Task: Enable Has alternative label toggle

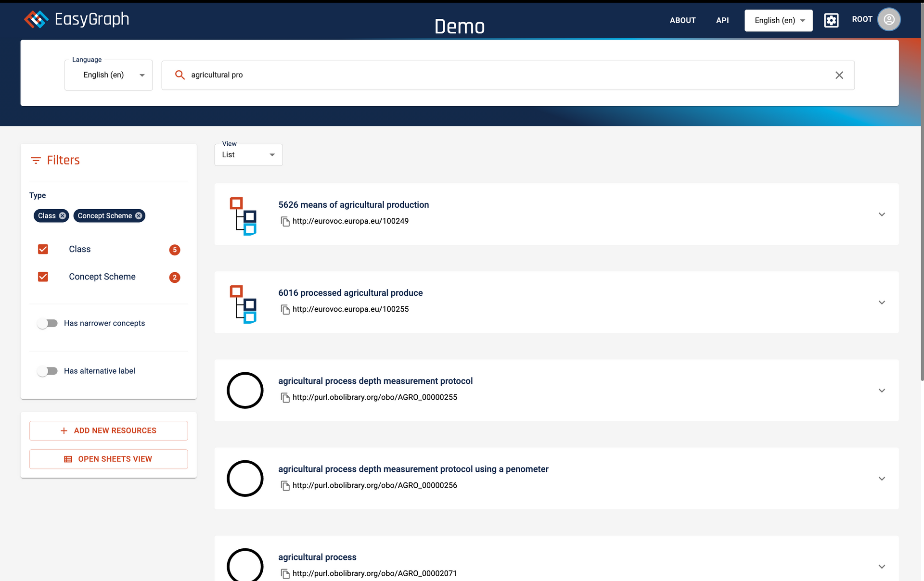Action: [48, 371]
